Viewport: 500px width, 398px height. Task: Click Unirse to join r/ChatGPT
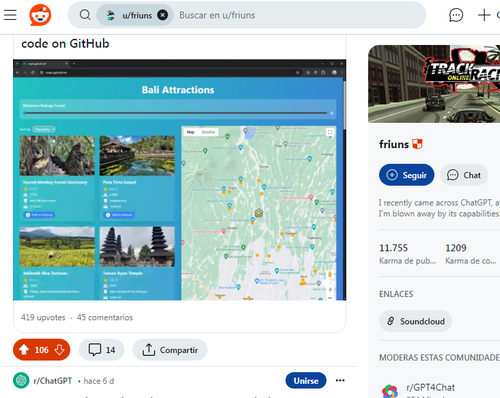click(306, 380)
